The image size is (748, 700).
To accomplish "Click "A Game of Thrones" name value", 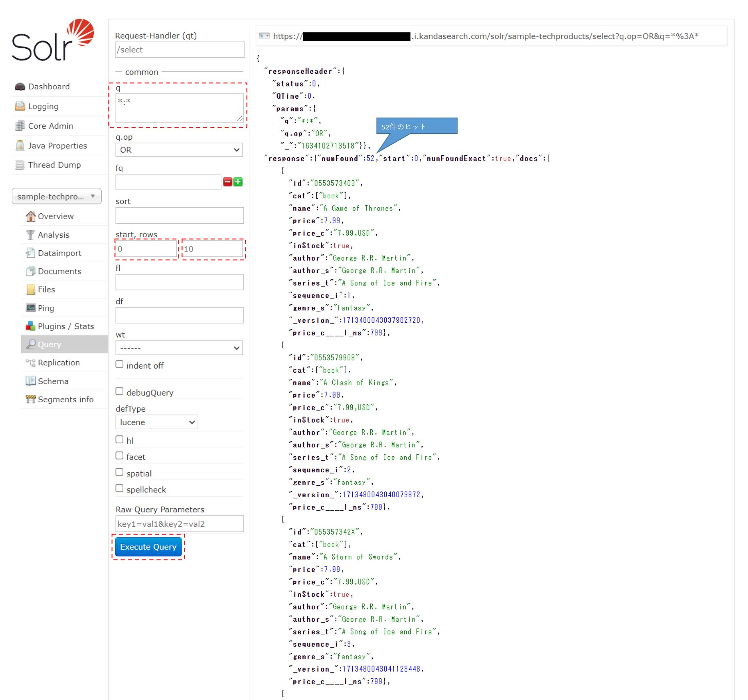I will (358, 208).
